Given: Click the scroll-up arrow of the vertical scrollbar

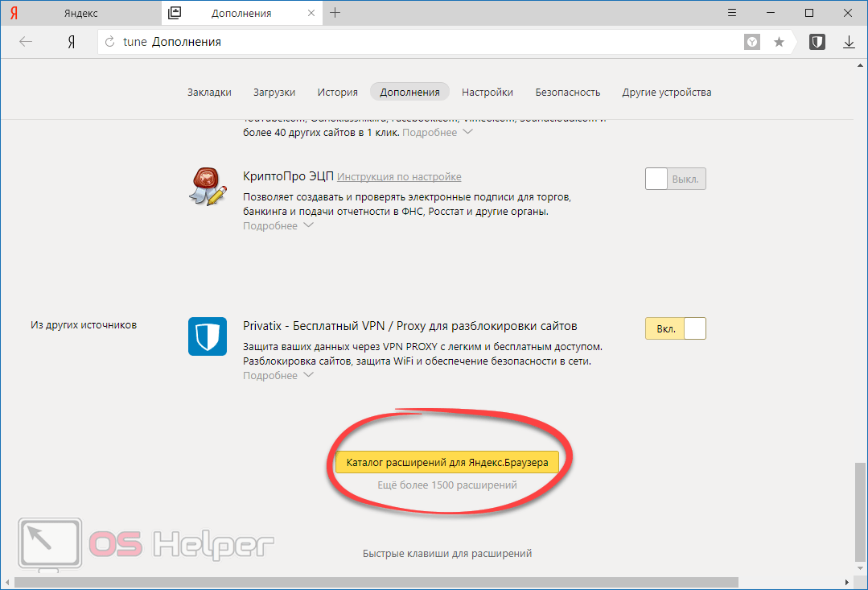Looking at the screenshot, I should (x=860, y=65).
